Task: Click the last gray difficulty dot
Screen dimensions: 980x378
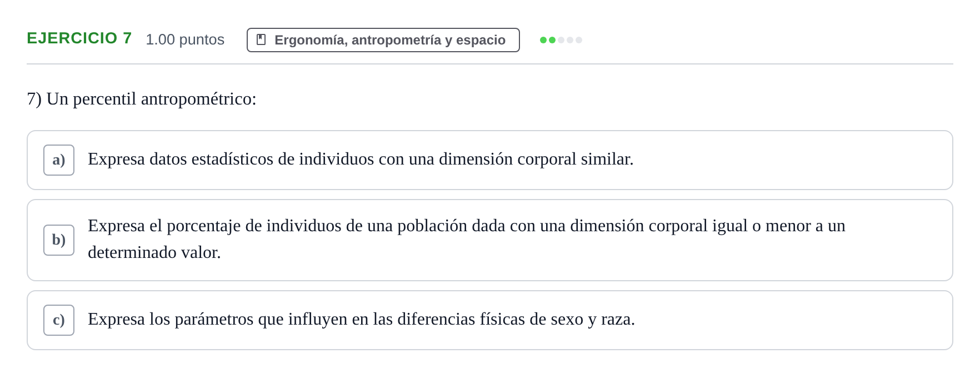Action: 579,40
